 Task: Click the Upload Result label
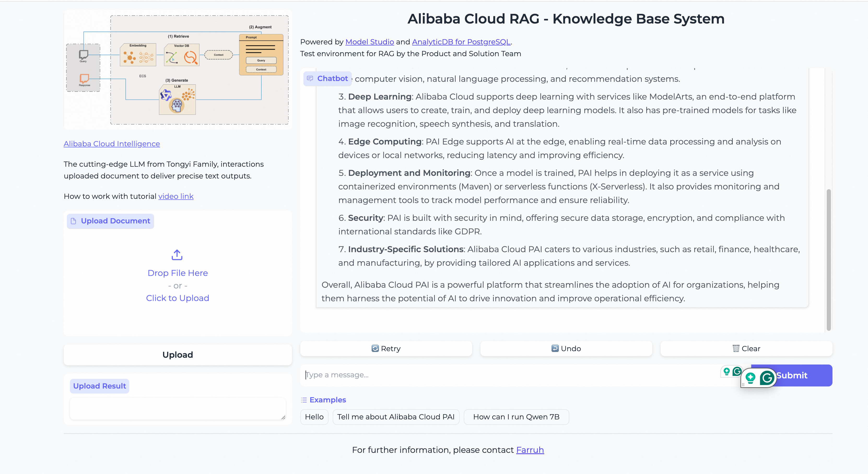coord(99,386)
